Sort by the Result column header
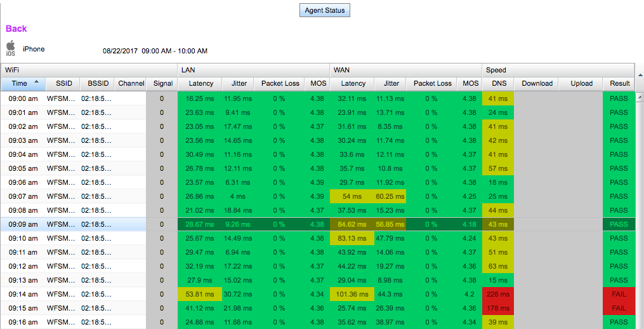The height and width of the screenshot is (329, 644). pos(619,83)
